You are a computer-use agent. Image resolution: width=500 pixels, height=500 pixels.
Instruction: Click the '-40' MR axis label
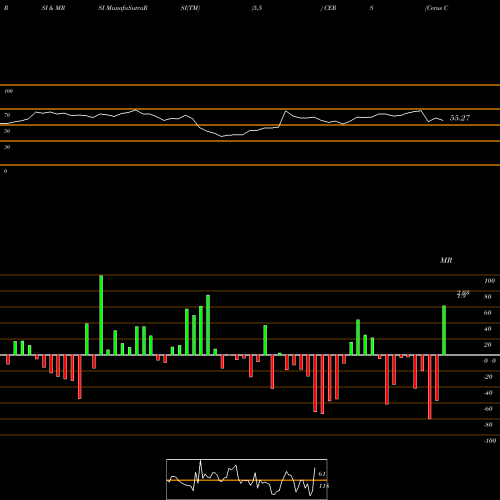coord(488,393)
